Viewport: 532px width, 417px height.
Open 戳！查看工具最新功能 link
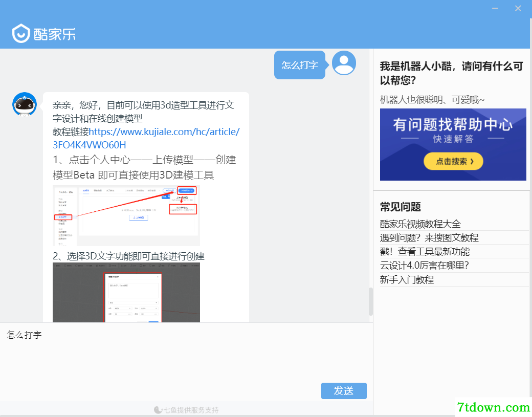(x=425, y=252)
